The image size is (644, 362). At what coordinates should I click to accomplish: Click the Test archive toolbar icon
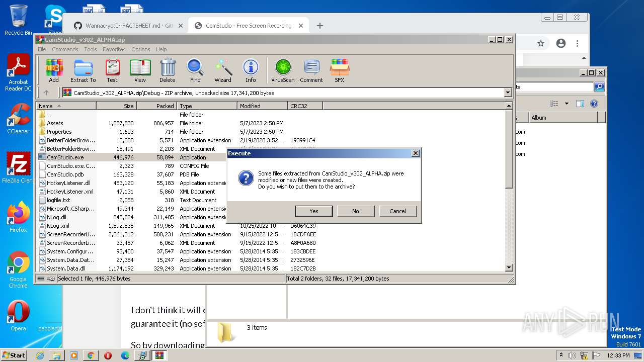(112, 71)
